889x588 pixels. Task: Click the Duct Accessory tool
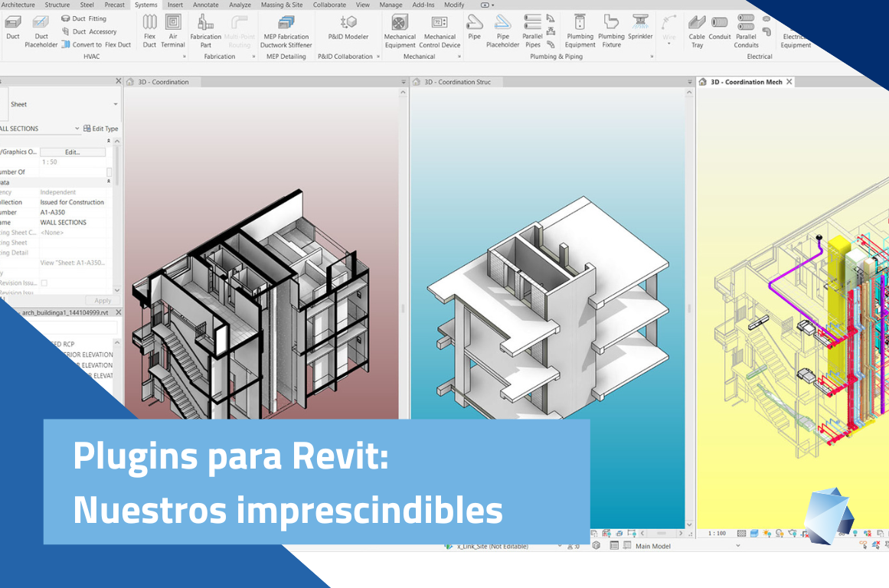pos(89,31)
